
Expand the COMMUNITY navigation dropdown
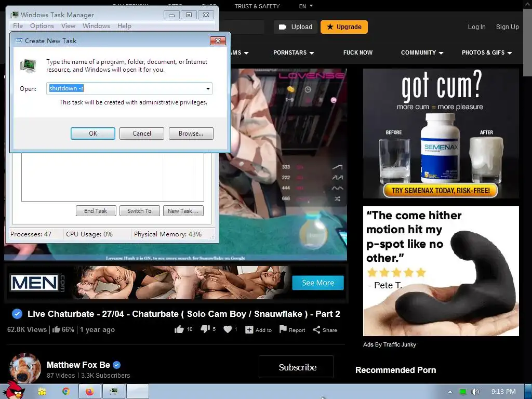point(422,52)
